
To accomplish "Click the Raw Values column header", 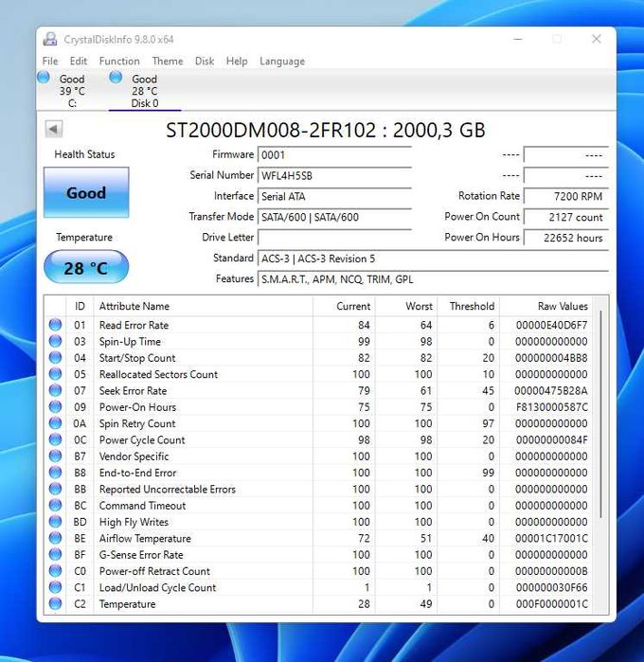I will coord(546,306).
